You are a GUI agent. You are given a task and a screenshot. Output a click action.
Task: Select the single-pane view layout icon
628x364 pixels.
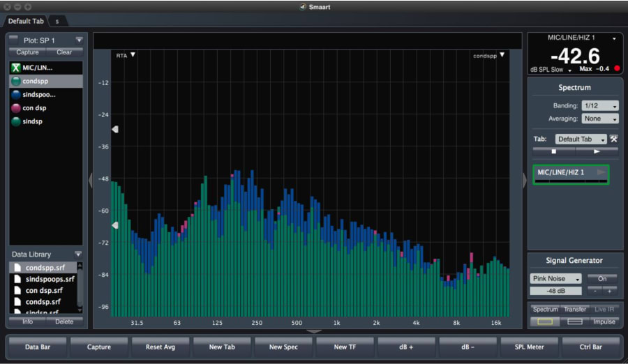[544, 321]
